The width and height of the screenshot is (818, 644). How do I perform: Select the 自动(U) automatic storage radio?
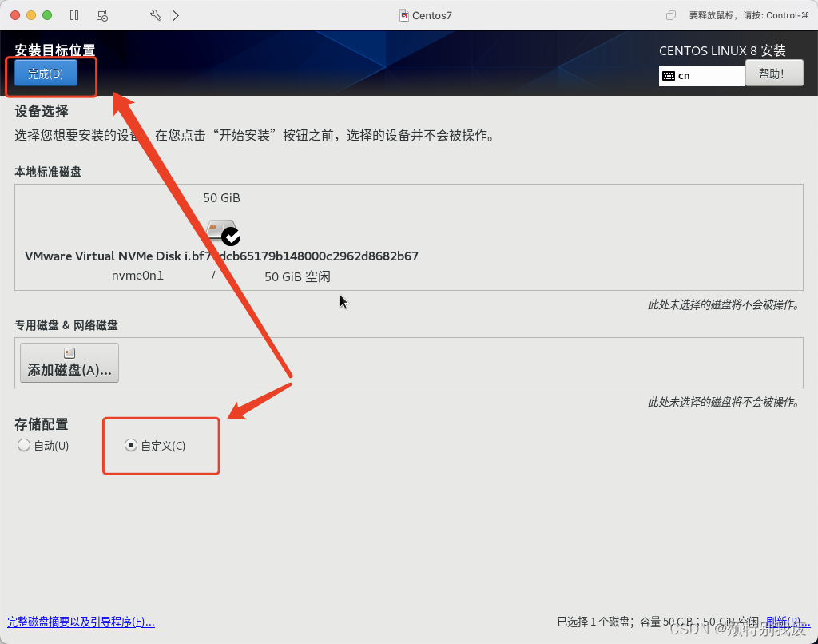pyautogui.click(x=43, y=445)
